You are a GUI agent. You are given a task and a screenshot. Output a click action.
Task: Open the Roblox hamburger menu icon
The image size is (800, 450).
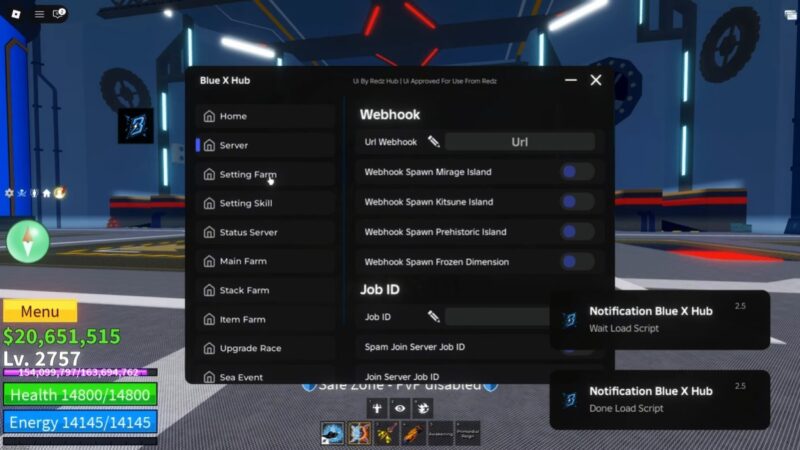pyautogui.click(x=39, y=14)
